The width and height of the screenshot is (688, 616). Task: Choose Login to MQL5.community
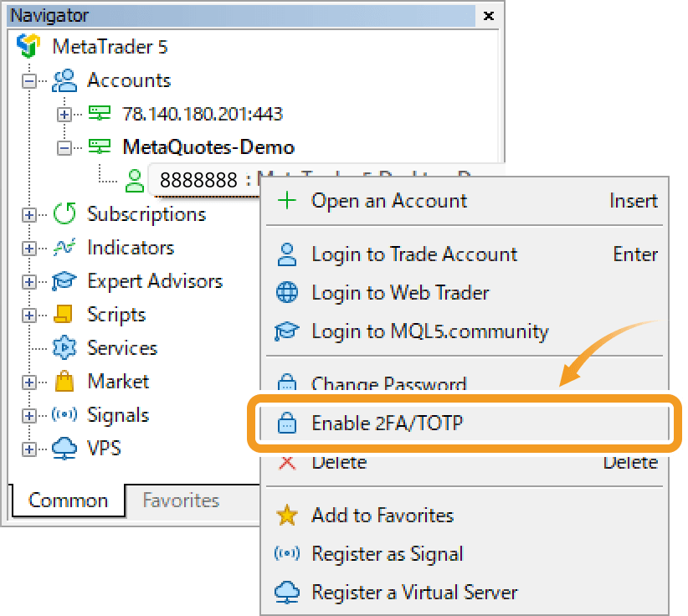click(465, 331)
